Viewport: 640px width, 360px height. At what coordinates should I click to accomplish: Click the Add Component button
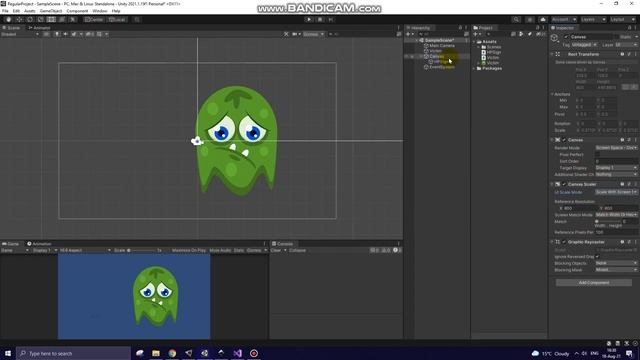coord(594,282)
